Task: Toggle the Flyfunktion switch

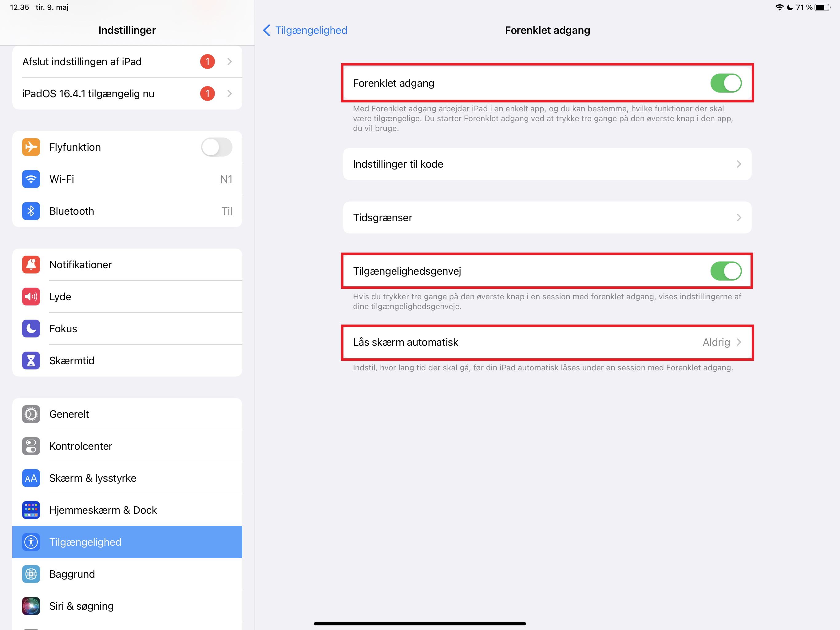Action: 216,147
